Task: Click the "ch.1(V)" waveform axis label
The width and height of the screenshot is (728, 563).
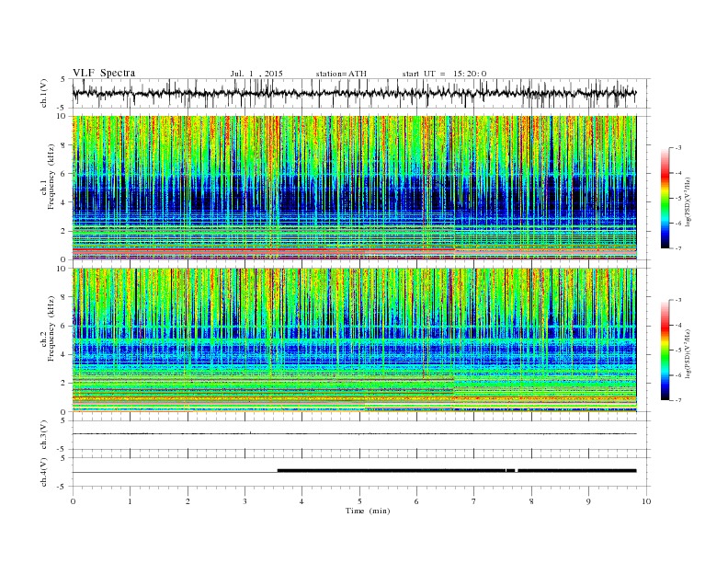Action: [x=44, y=93]
